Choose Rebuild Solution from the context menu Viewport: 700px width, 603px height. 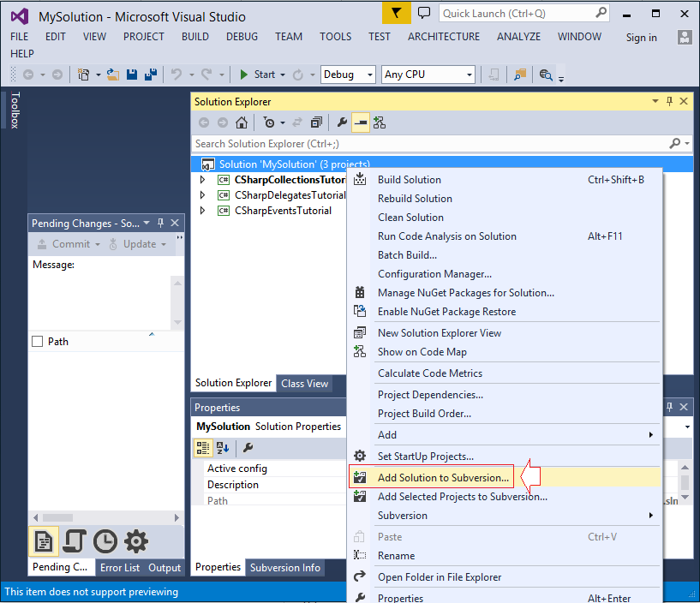click(x=504, y=199)
